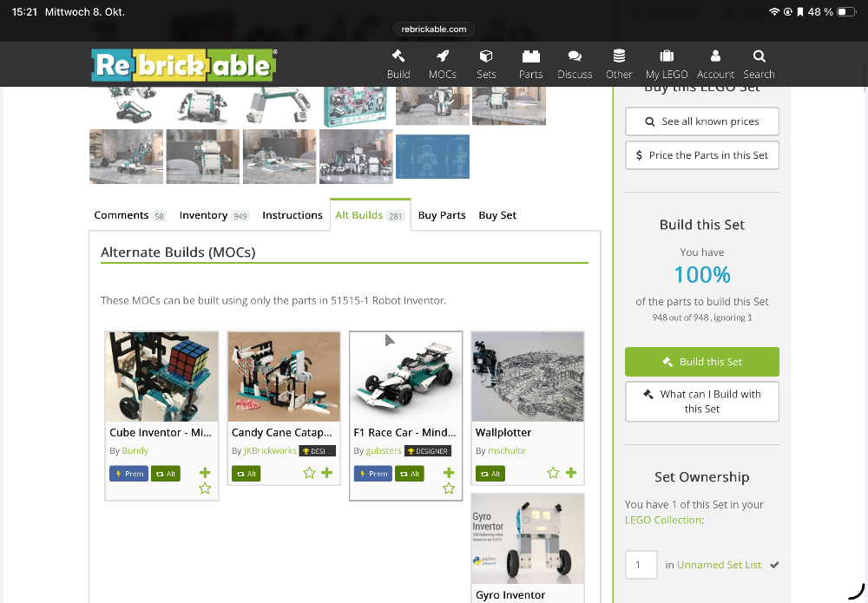Toggle the star on Wallplotter MOC

click(x=553, y=473)
